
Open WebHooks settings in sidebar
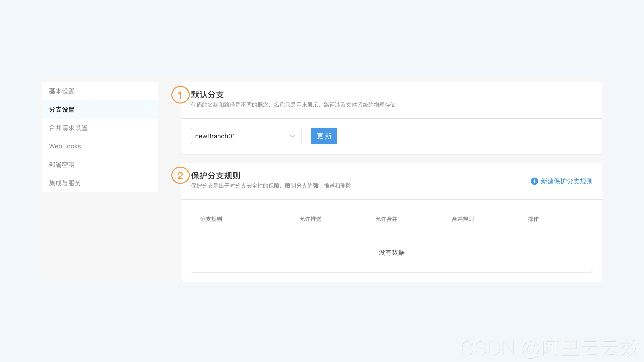pos(65,146)
